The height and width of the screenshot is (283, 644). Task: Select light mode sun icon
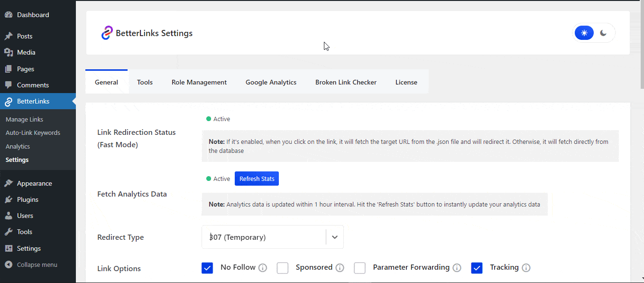tap(584, 33)
